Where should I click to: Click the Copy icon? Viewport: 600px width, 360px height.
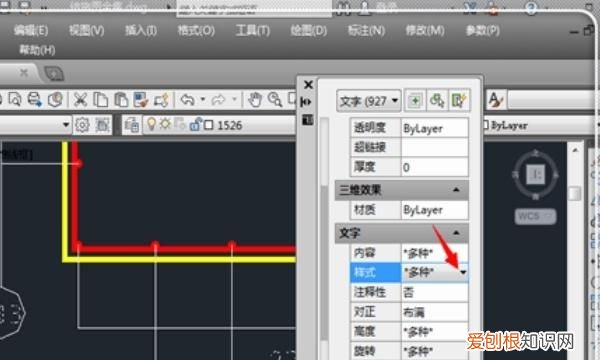pos(101,99)
